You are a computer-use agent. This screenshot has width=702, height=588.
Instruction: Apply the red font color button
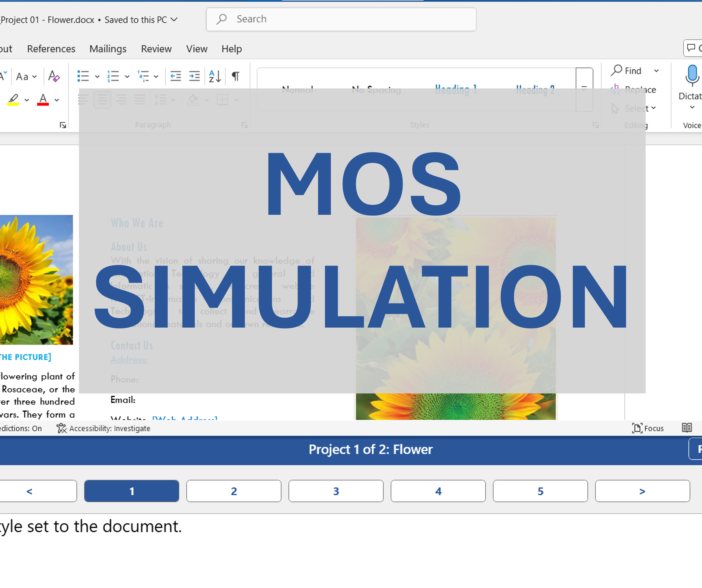(43, 100)
